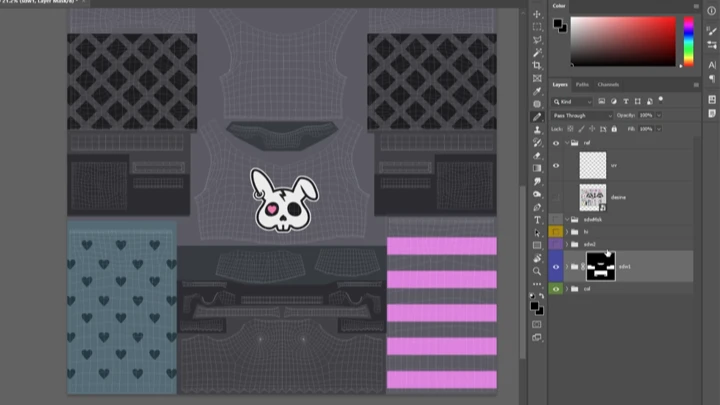This screenshot has height=405, width=720.
Task: Select the Type tool
Action: [x=537, y=220]
